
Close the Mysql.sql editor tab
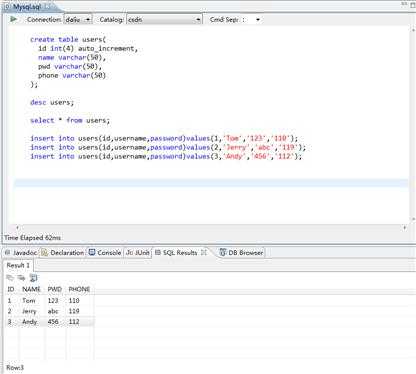point(48,6)
